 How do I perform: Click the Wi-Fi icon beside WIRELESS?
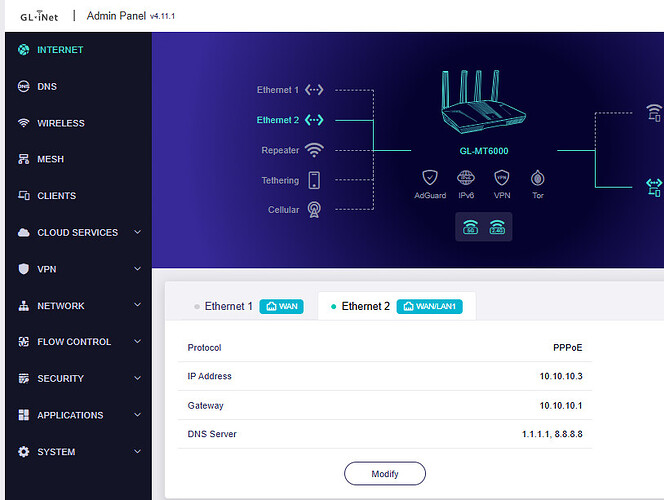click(x=24, y=123)
